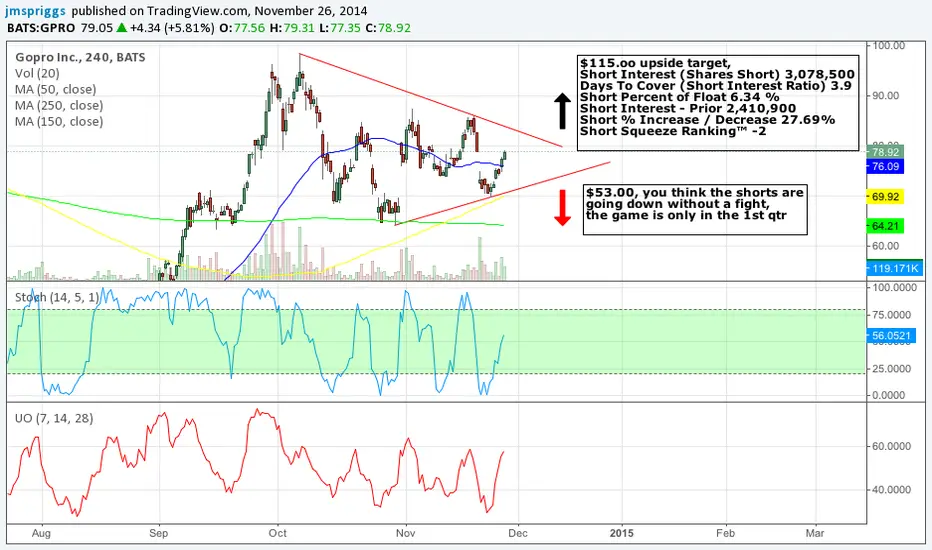Click the 56.0521 stochastic value tag
This screenshot has width=932, height=550.
[890, 335]
